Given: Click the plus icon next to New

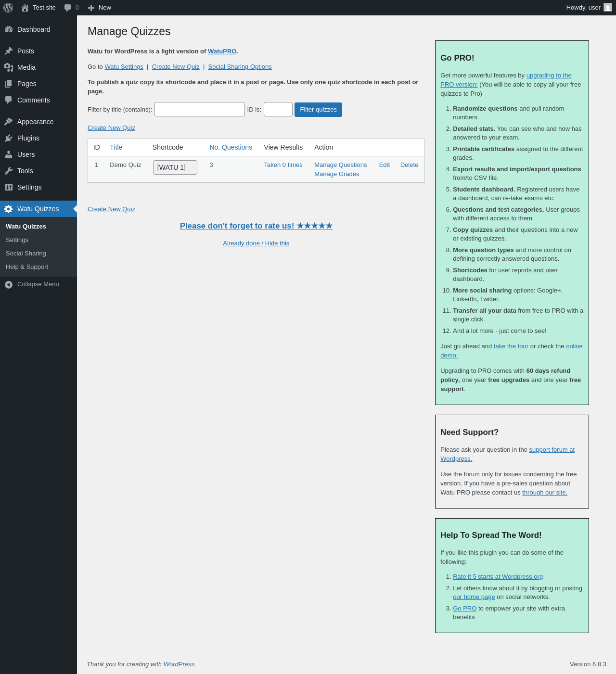Looking at the screenshot, I should 91,8.
